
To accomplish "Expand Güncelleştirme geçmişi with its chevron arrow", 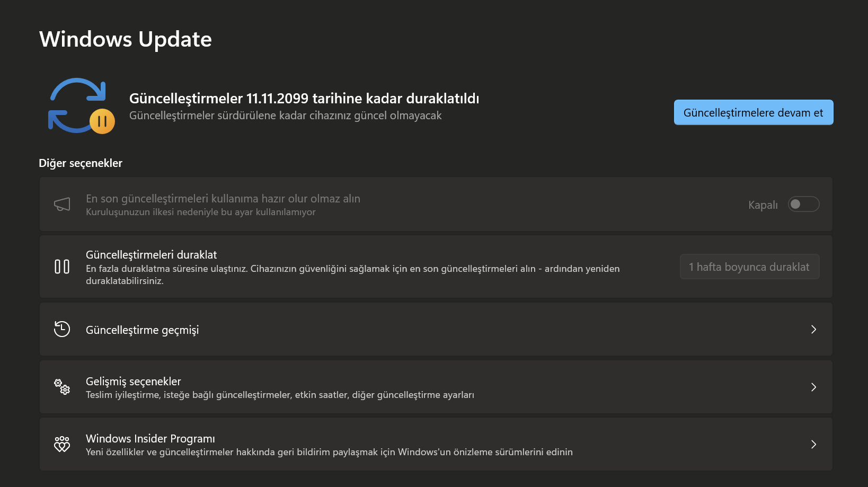I will pyautogui.click(x=813, y=330).
